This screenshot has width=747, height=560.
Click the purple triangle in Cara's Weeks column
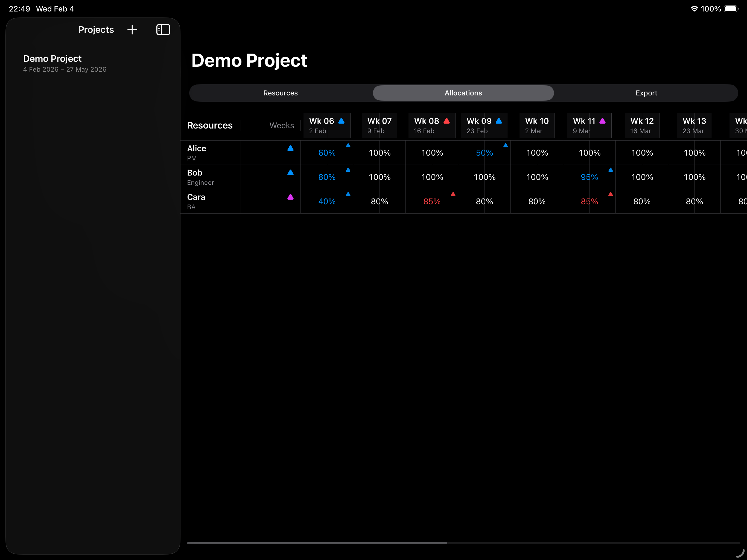(290, 197)
